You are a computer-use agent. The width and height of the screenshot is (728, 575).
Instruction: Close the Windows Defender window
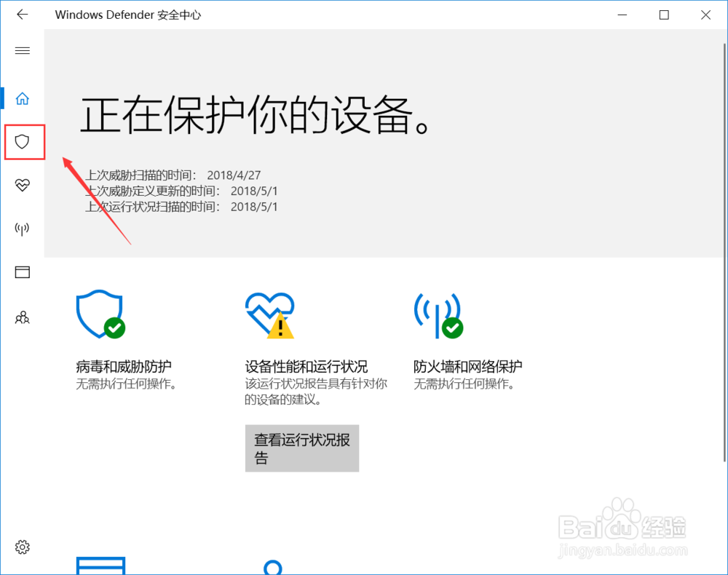705,15
